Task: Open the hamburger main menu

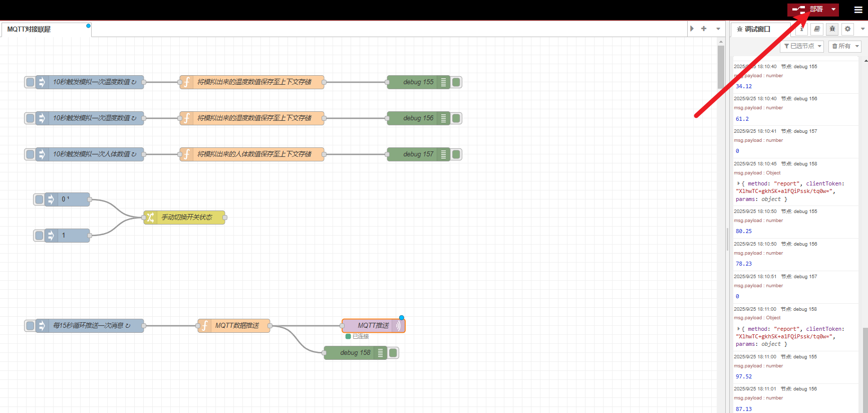Action: [858, 10]
